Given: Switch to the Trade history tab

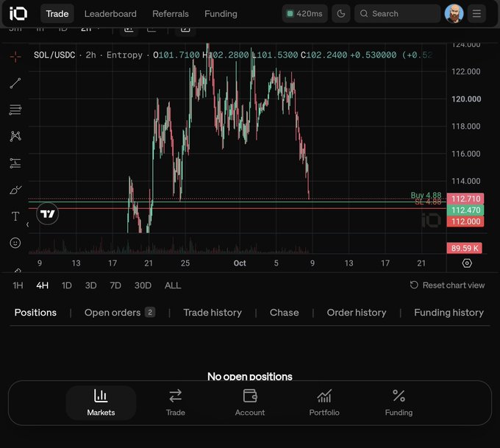Looking at the screenshot, I should click(213, 313).
